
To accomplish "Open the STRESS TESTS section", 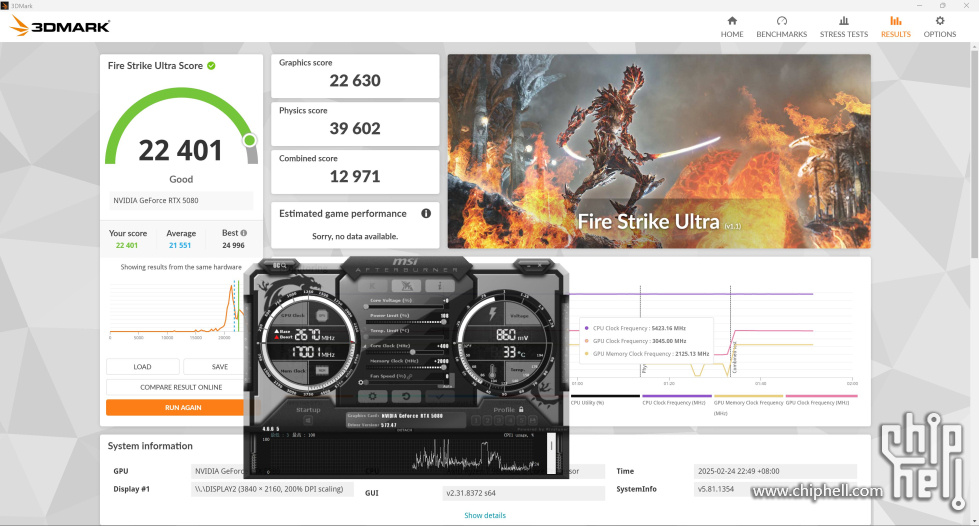I will 844,27.
